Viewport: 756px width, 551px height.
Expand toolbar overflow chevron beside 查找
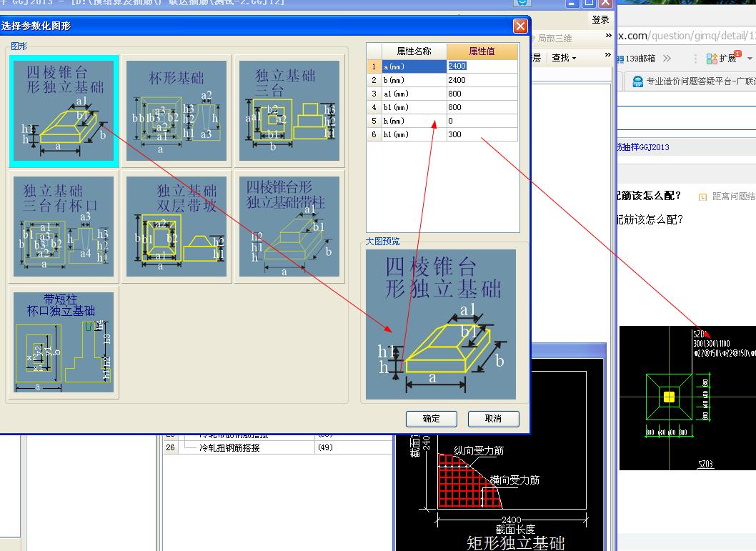point(608,55)
